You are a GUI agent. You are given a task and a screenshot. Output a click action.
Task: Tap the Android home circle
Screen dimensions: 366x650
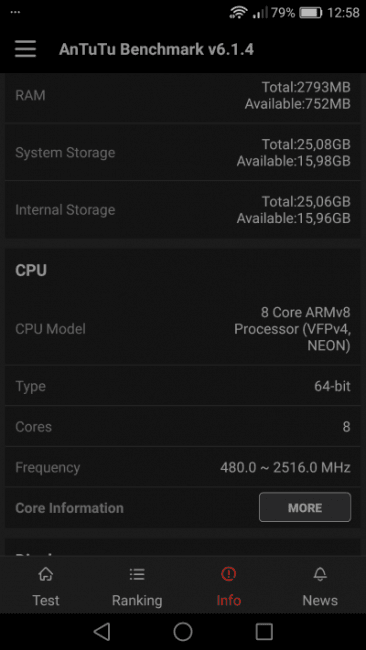pos(183,632)
